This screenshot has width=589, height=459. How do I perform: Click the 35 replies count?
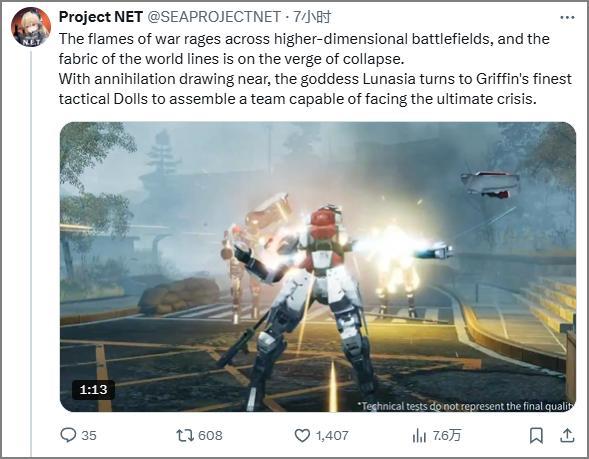click(89, 436)
